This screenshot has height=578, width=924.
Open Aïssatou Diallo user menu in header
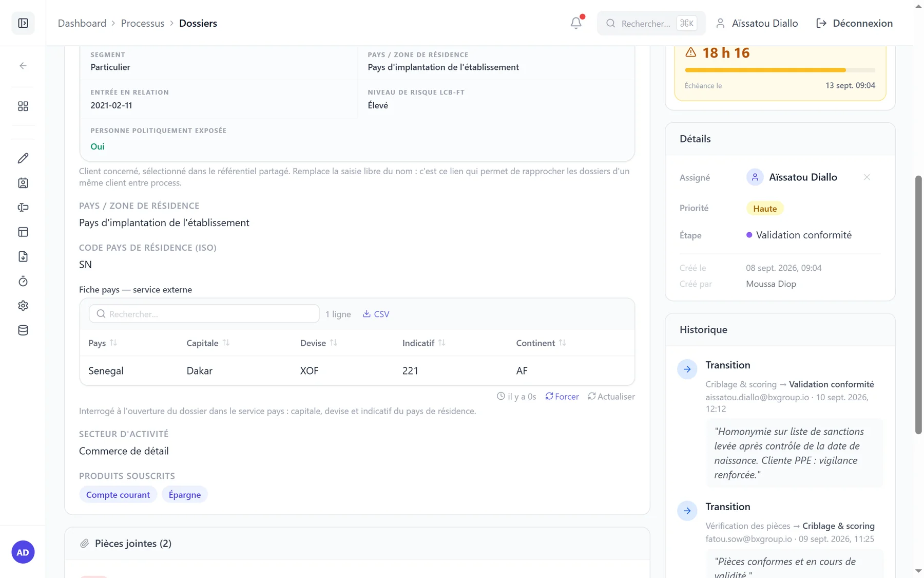click(757, 23)
